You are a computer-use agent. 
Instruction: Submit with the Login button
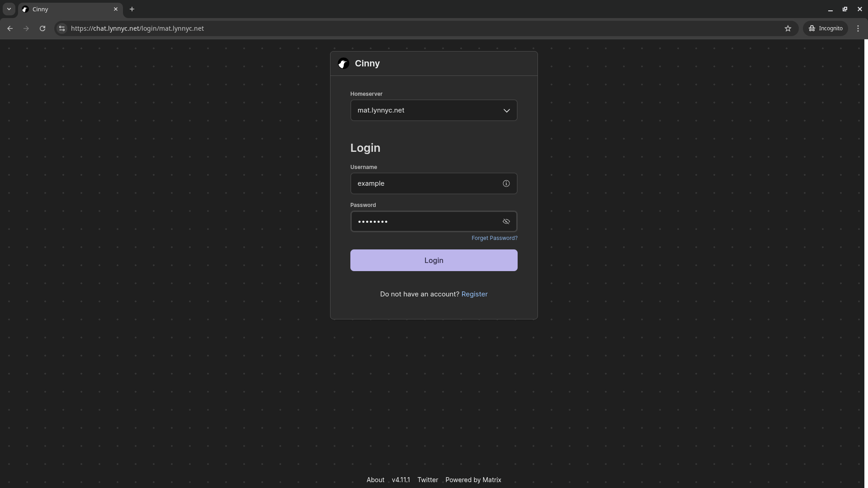point(434,260)
